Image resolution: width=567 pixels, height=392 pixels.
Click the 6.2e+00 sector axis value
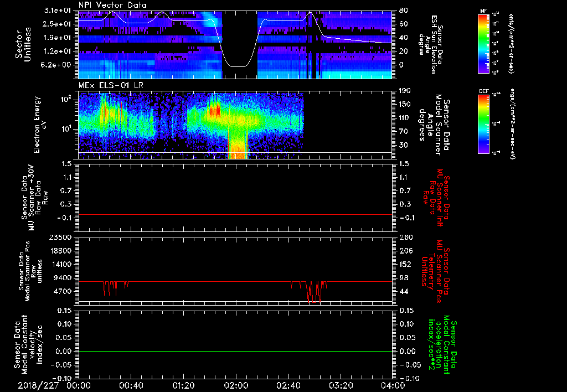coord(56,65)
